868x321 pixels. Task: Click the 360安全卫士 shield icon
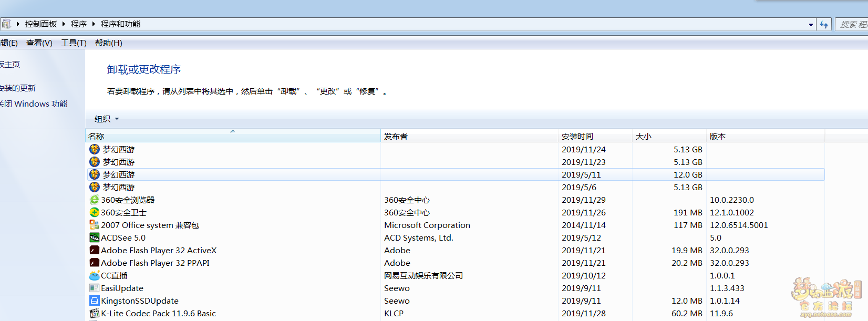click(x=95, y=212)
